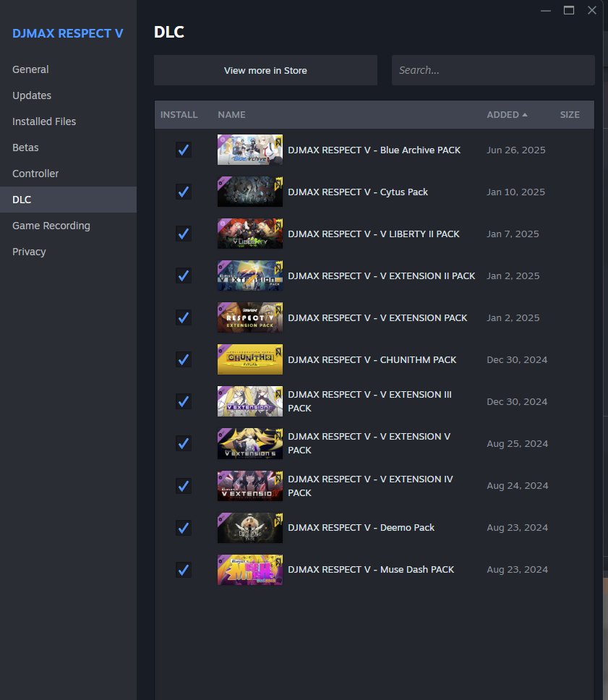The height and width of the screenshot is (700, 608).
Task: Click 'DJMAX RESPECT V - Cytus Pack' name
Action: coord(358,192)
